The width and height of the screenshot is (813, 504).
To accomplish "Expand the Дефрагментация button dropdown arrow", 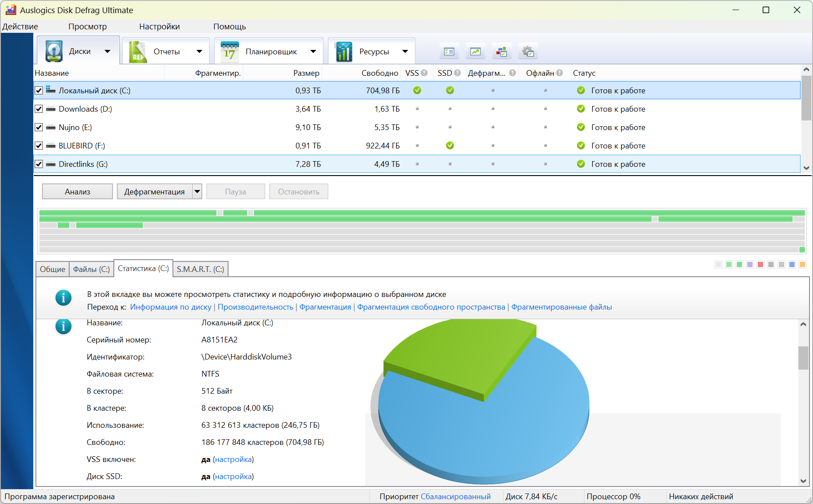I will (197, 191).
